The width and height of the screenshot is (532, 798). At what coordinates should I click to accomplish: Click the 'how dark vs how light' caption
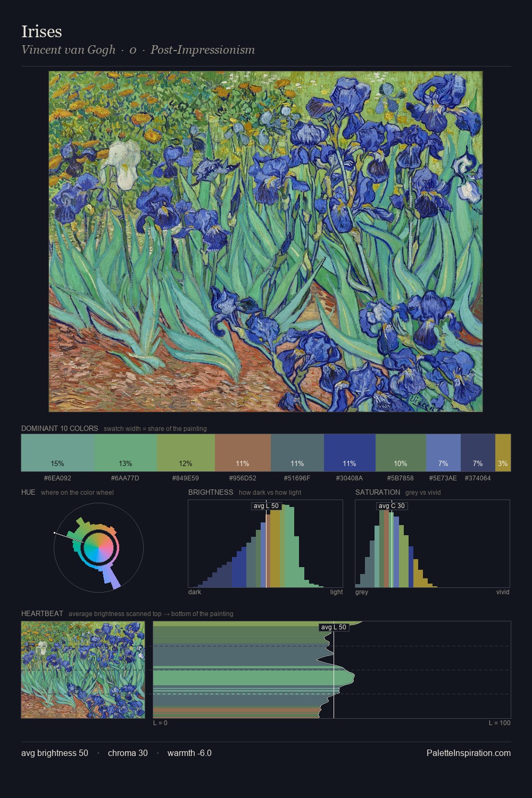[x=270, y=493]
